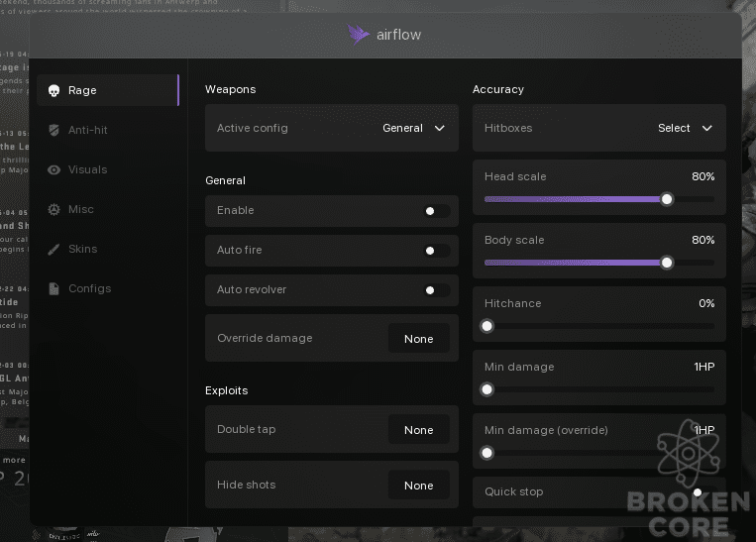Switch to the Visuals tab
756x542 pixels.
point(108,169)
